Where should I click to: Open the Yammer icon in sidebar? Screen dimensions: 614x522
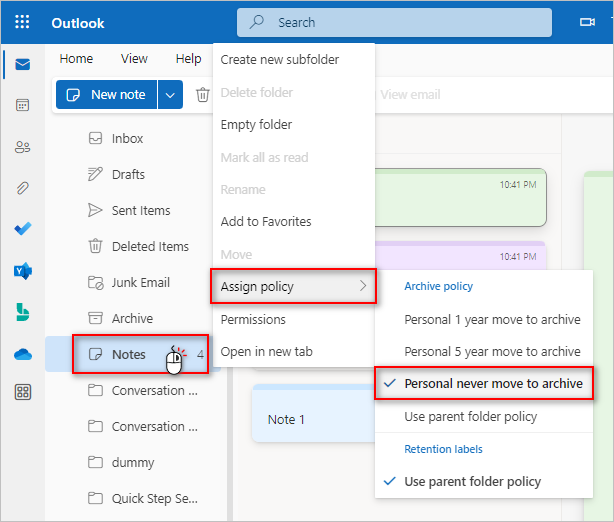coord(23,271)
